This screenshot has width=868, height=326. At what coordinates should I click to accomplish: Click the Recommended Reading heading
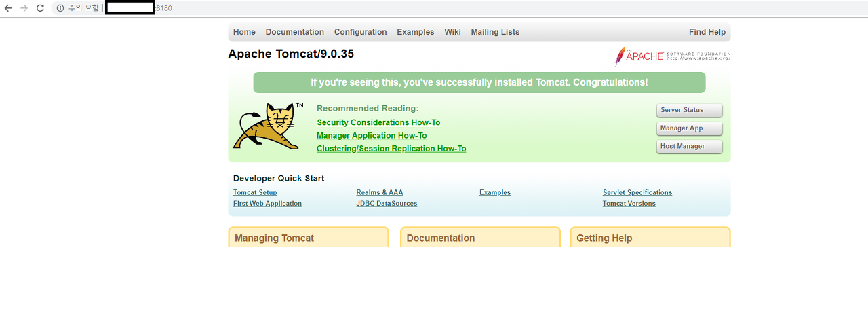point(368,109)
